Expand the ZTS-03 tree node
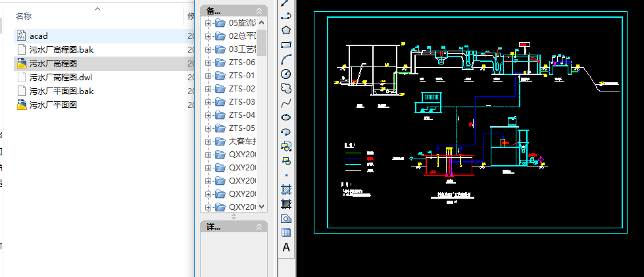 pos(208,103)
